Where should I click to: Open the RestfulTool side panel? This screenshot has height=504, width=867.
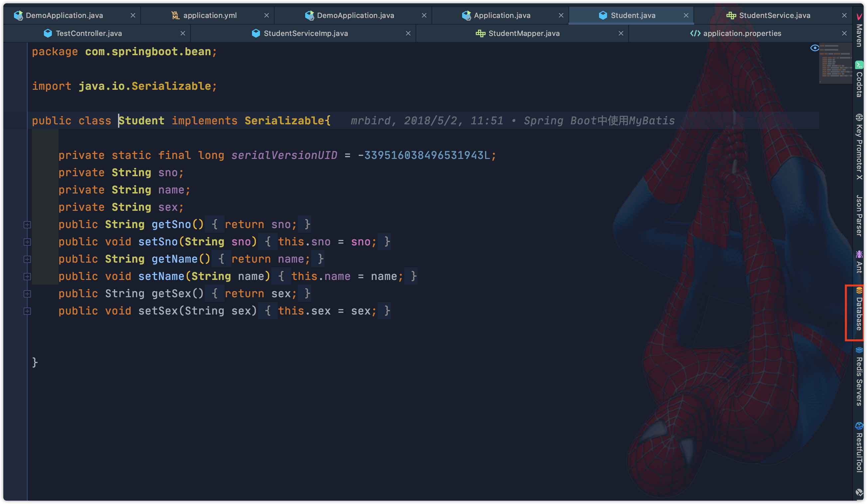pos(859,447)
